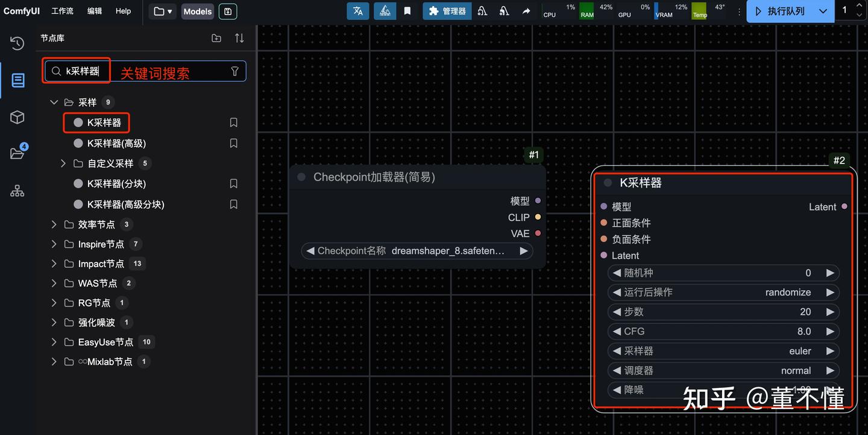The image size is (868, 435).
Task: Click the ComfyUI logo
Action: 22,11
